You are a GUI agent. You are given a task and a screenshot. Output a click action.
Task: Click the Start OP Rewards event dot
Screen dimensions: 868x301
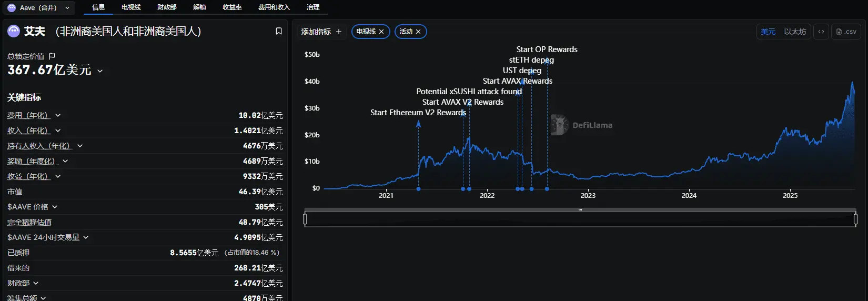coord(547,189)
